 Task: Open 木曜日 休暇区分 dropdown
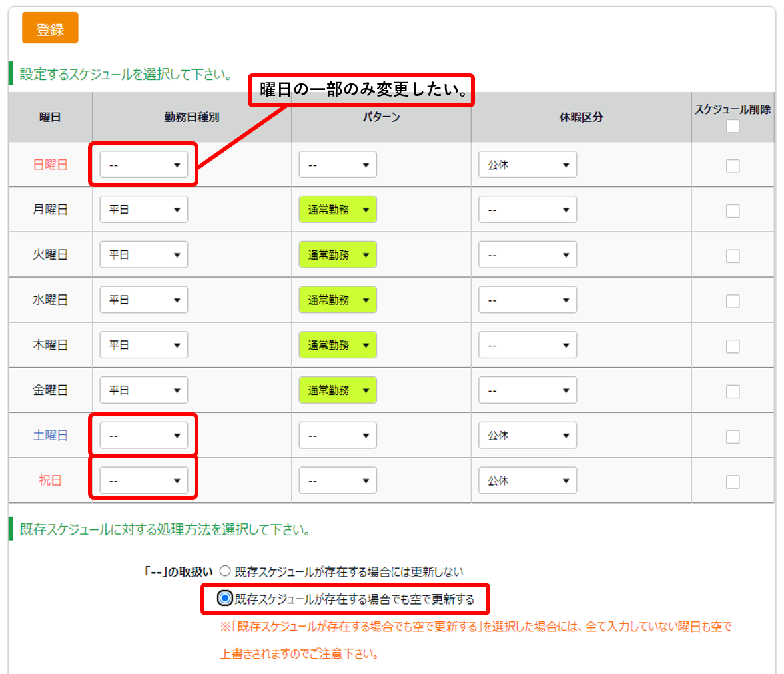point(527,345)
